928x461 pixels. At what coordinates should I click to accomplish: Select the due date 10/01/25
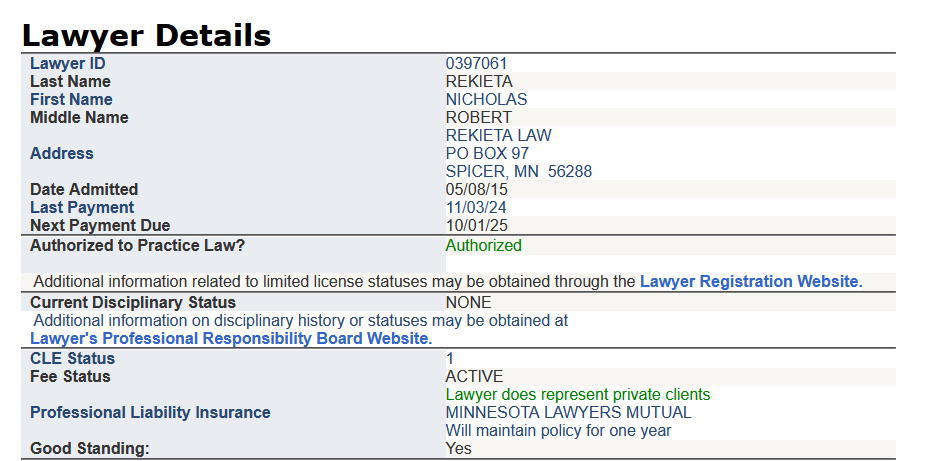click(x=476, y=225)
